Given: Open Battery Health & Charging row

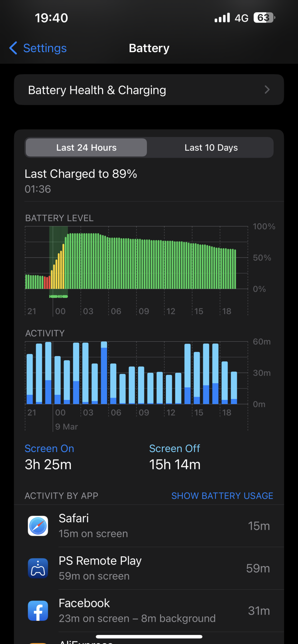Looking at the screenshot, I should click(x=149, y=90).
